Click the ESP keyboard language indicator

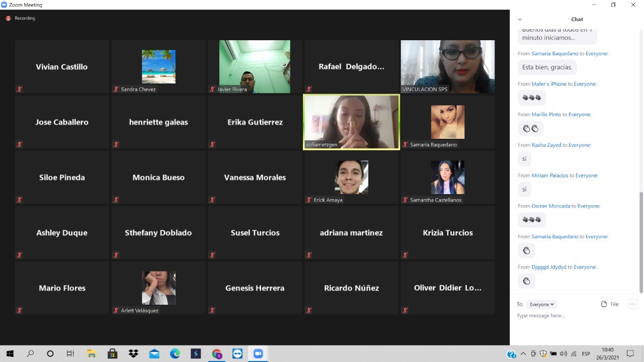click(x=586, y=354)
